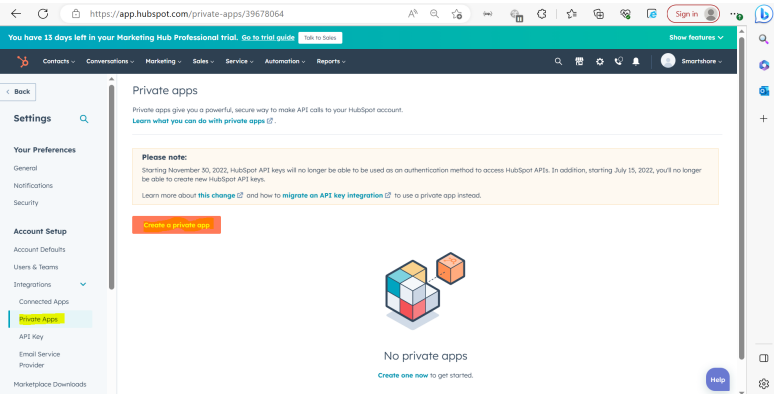This screenshot has width=774, height=394.
Task: Open the Automation dropdown menu
Action: point(285,61)
